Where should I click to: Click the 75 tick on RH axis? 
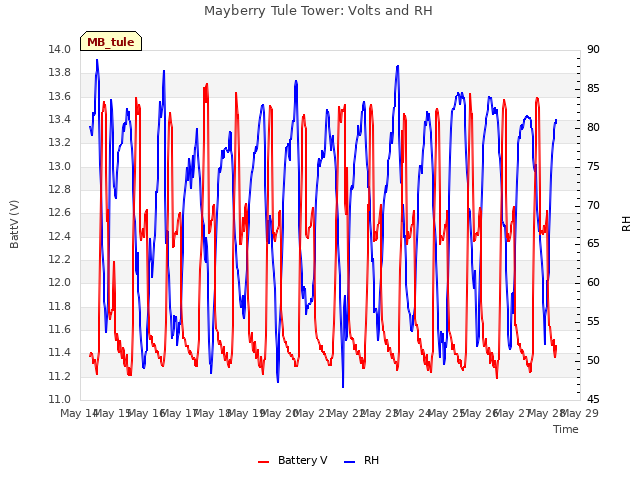593,166
